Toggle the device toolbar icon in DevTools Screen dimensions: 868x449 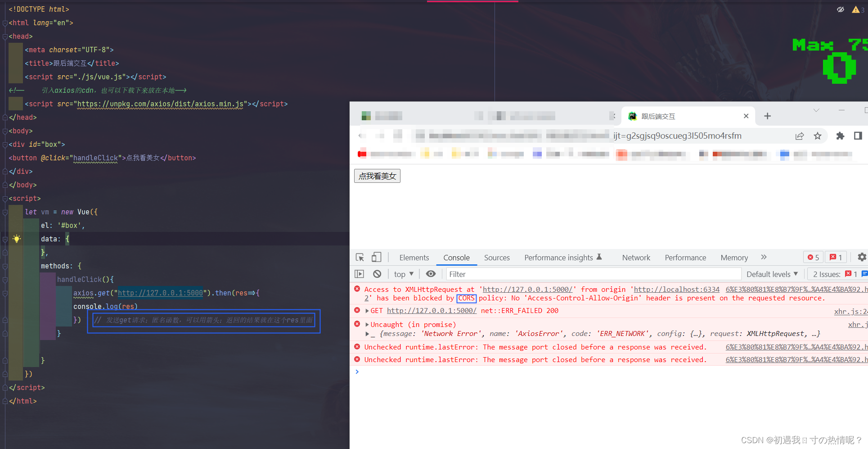point(376,257)
